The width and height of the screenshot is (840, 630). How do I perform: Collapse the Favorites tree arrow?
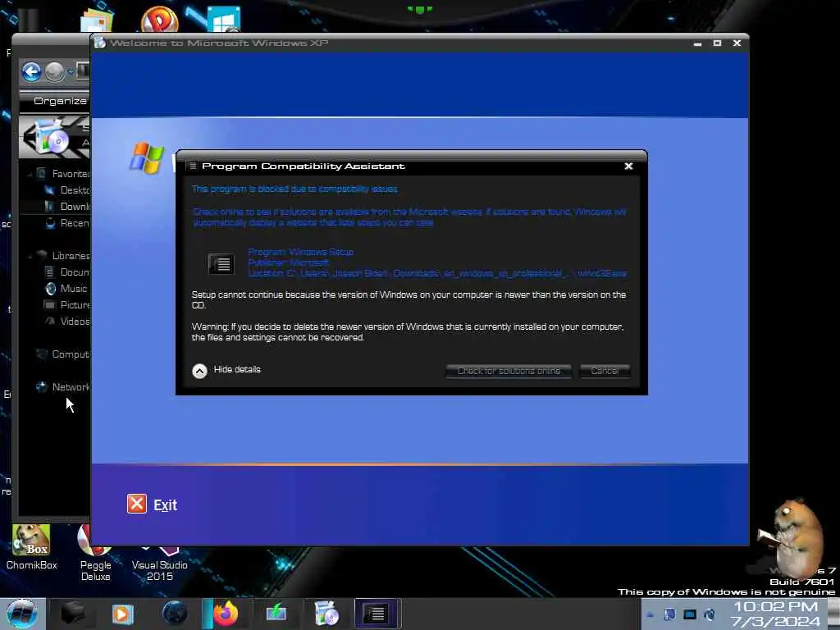pyautogui.click(x=30, y=174)
